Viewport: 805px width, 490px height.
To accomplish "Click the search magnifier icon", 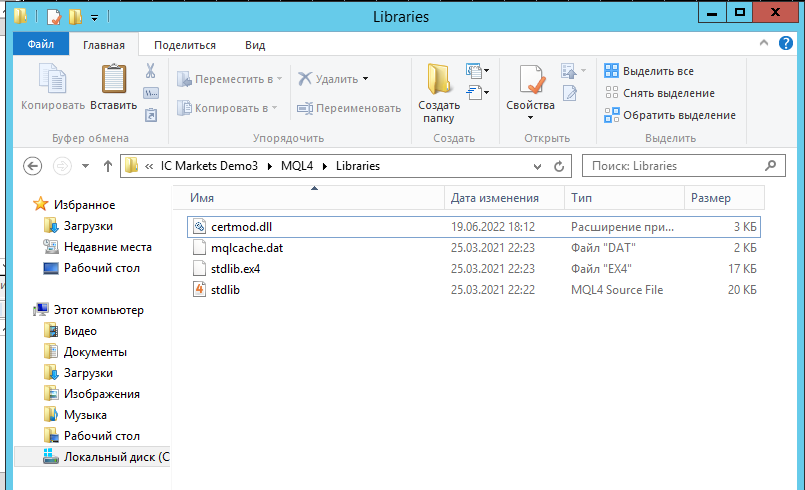I will tap(770, 165).
